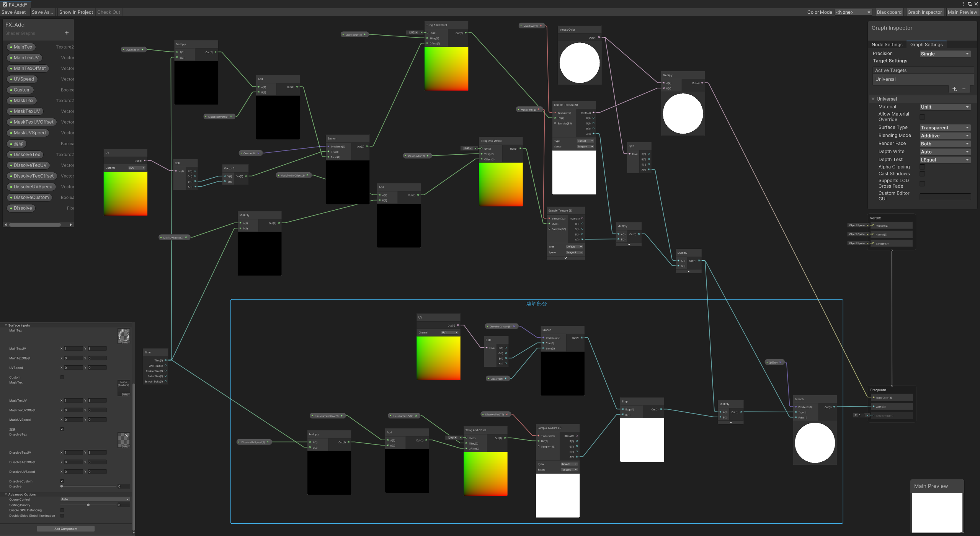The image size is (980, 536).
Task: Add a new blackboard property with plus
Action: tap(67, 33)
